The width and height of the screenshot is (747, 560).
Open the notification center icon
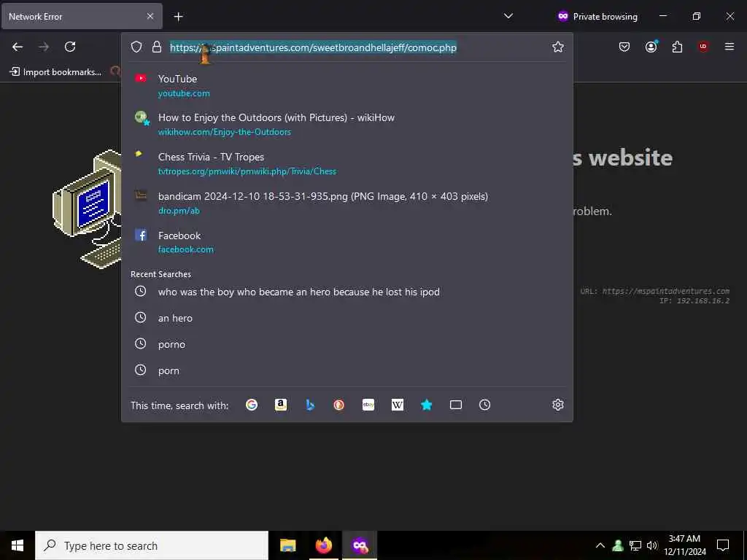tap(723, 545)
